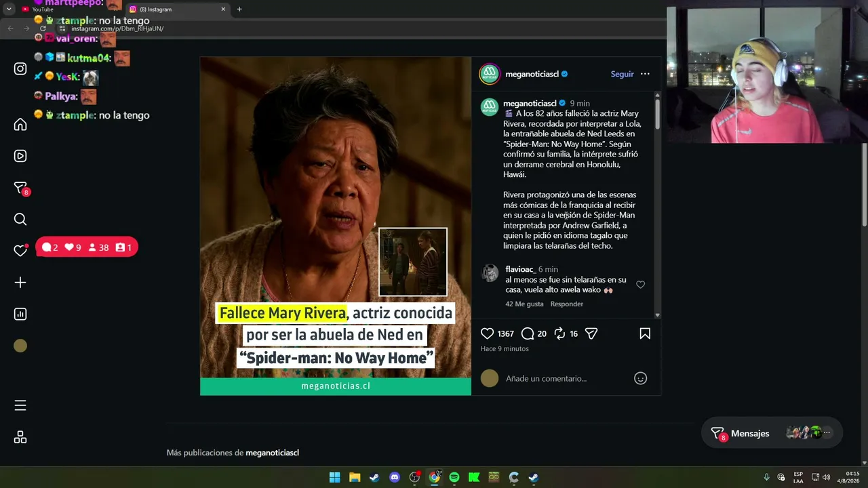The image size is (868, 488).
Task: Open Instagram home from the sidebar
Action: coord(20,124)
